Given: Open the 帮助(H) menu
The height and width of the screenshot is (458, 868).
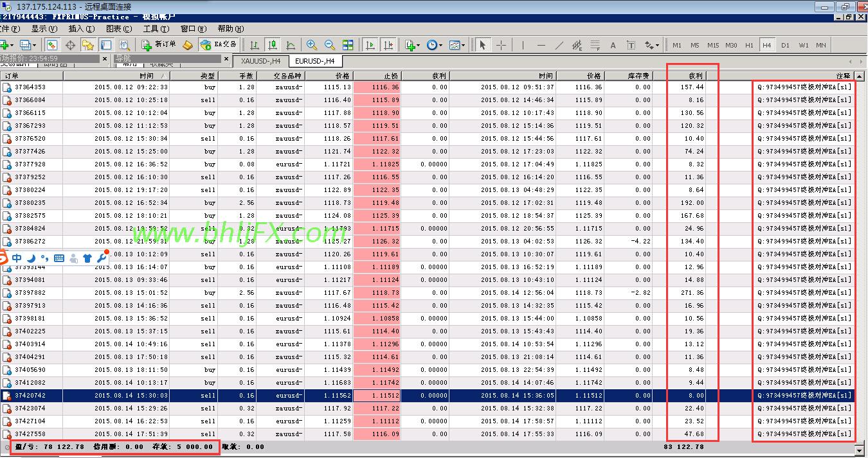Looking at the screenshot, I should pyautogui.click(x=230, y=29).
